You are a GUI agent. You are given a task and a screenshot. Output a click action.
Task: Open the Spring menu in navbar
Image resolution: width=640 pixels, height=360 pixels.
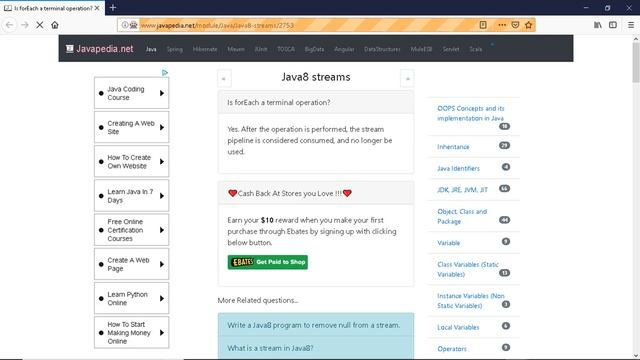174,49
